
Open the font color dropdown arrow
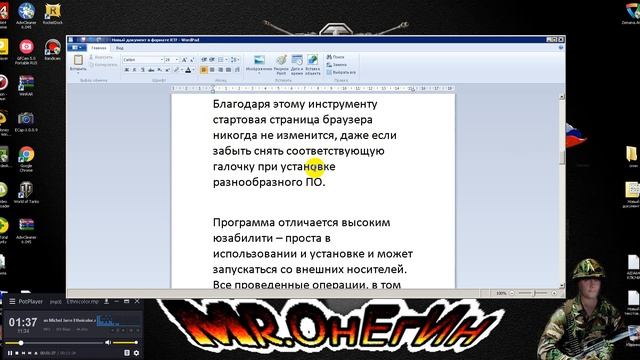193,70
